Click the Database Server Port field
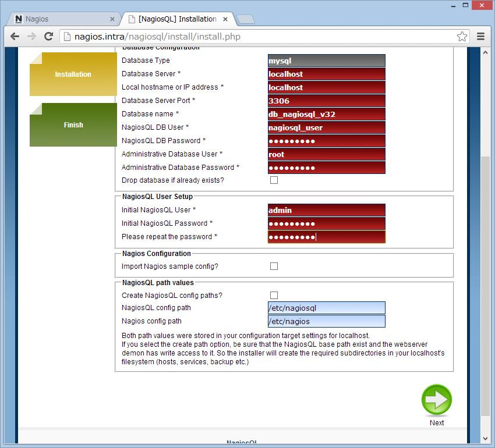Image resolution: width=495 pixels, height=448 pixels. click(x=327, y=101)
